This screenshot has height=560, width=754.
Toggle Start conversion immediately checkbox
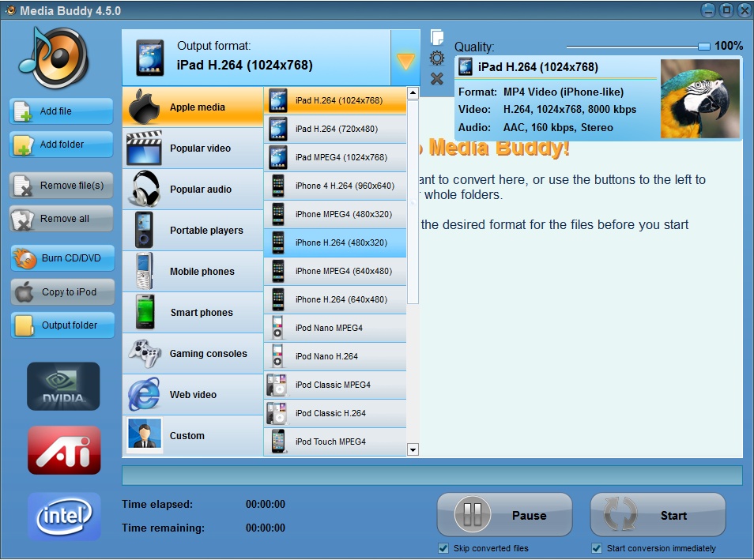click(x=597, y=548)
